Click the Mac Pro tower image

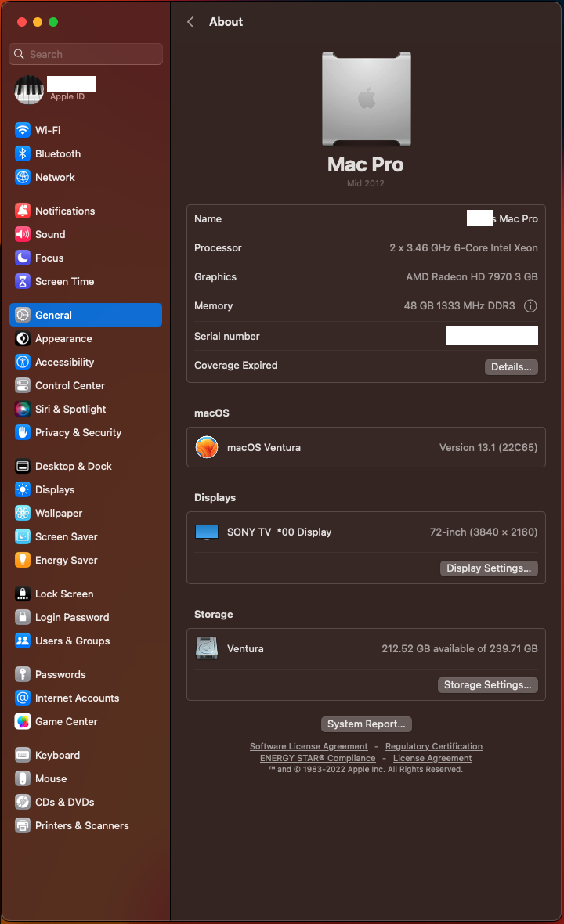coord(366,99)
